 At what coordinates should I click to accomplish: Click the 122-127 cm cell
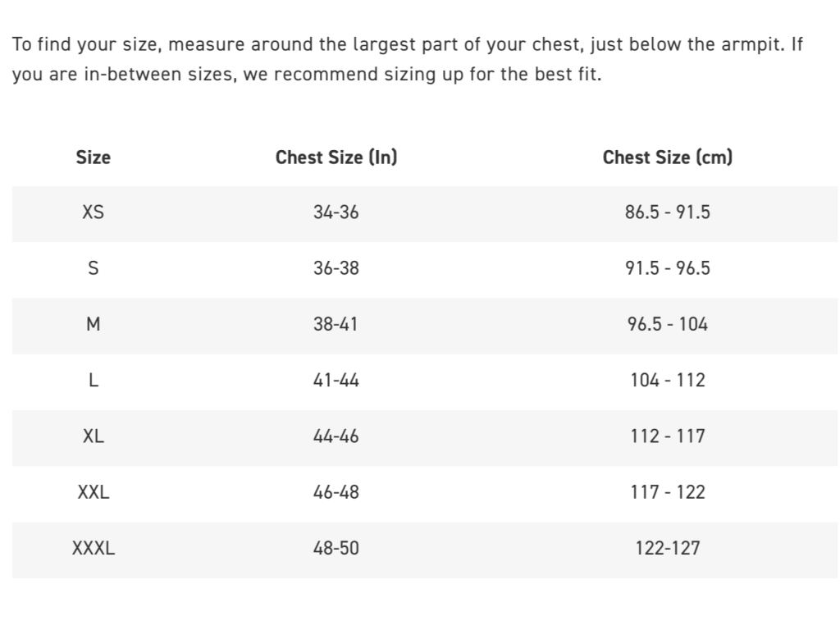point(668,548)
